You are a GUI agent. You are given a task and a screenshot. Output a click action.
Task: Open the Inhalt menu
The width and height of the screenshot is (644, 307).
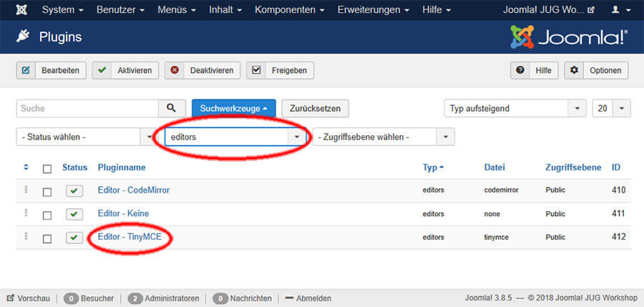225,10
